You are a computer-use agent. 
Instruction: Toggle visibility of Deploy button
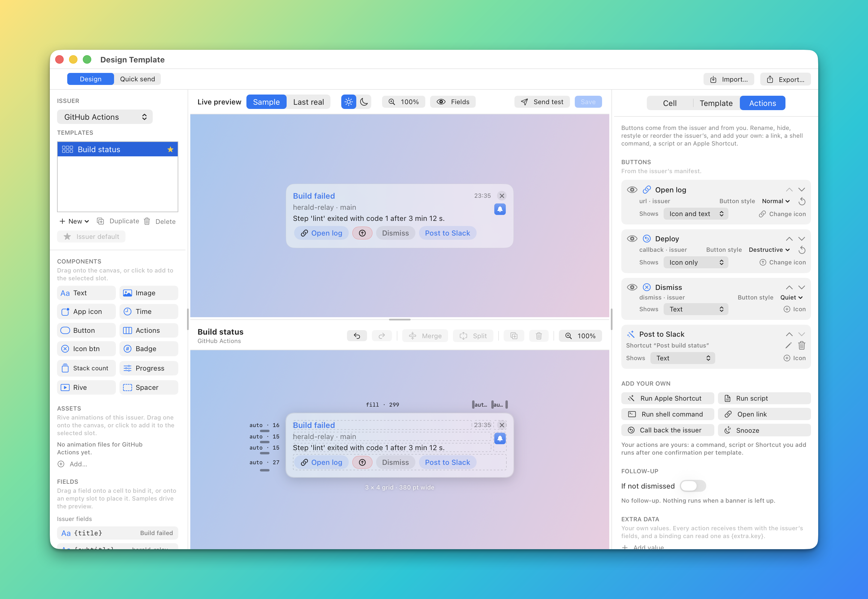pos(632,239)
